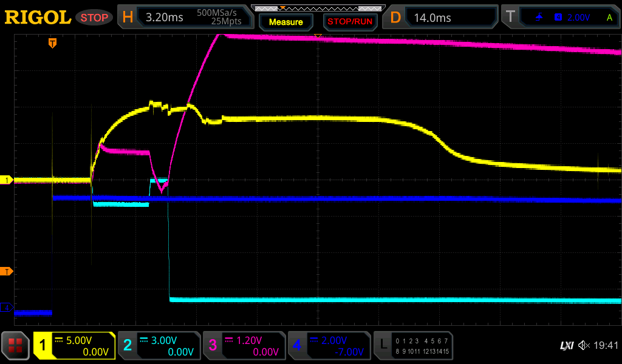Viewport: 622px width, 364px height.
Task: Click the waveform memory position bar
Action: click(x=318, y=8)
